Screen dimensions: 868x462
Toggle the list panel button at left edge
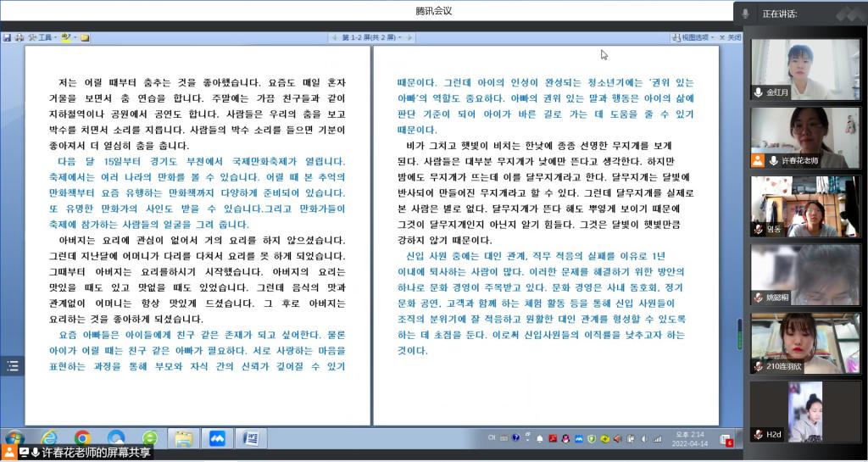click(x=12, y=366)
